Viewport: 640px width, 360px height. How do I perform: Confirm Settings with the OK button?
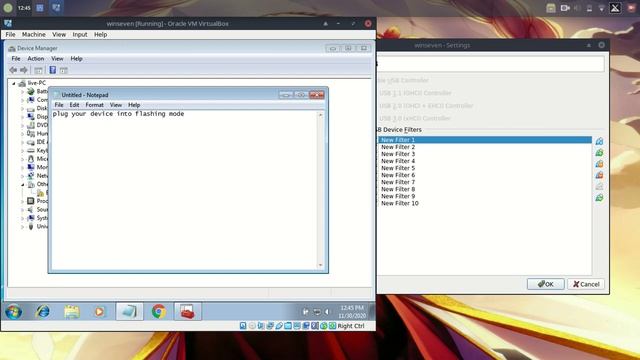(x=546, y=284)
